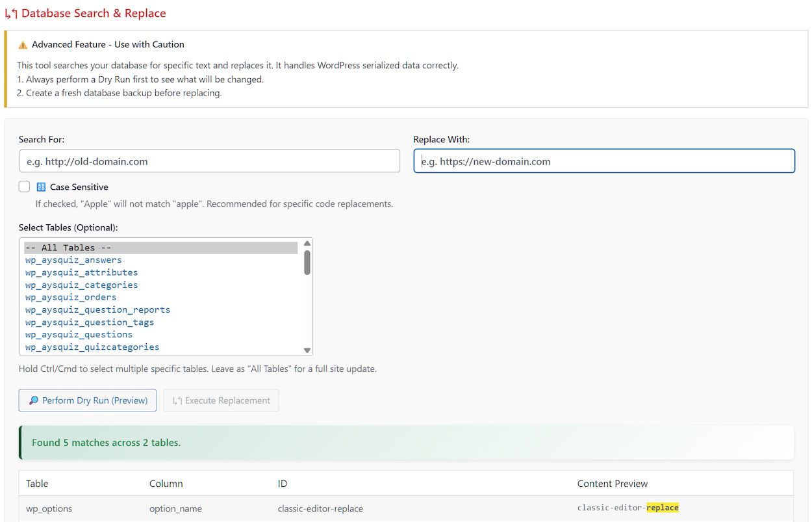Click the replace icon on Execute Replacement button
This screenshot has width=812, height=522.
click(x=177, y=400)
